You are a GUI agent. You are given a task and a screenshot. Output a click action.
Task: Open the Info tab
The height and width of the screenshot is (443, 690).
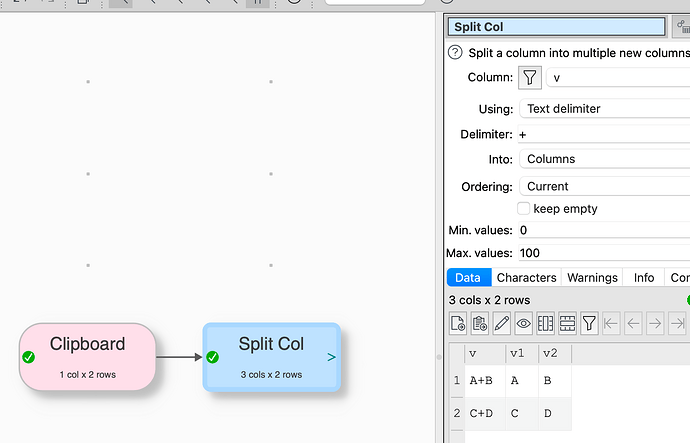(x=644, y=278)
